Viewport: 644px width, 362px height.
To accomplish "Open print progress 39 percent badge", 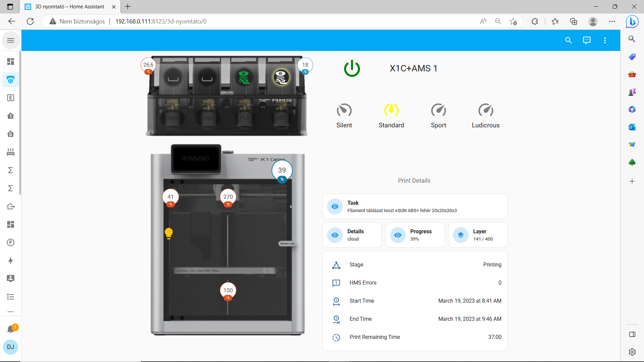I will click(282, 171).
